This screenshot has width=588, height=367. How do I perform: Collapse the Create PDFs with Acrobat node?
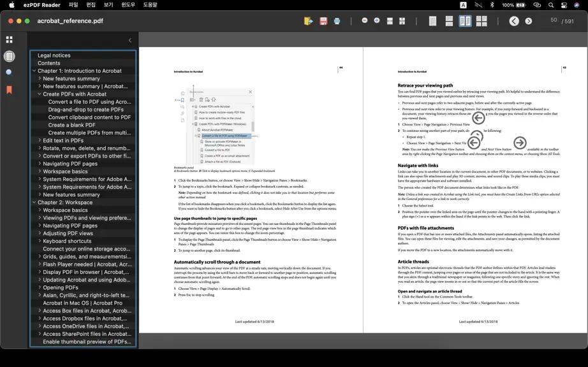coord(40,94)
